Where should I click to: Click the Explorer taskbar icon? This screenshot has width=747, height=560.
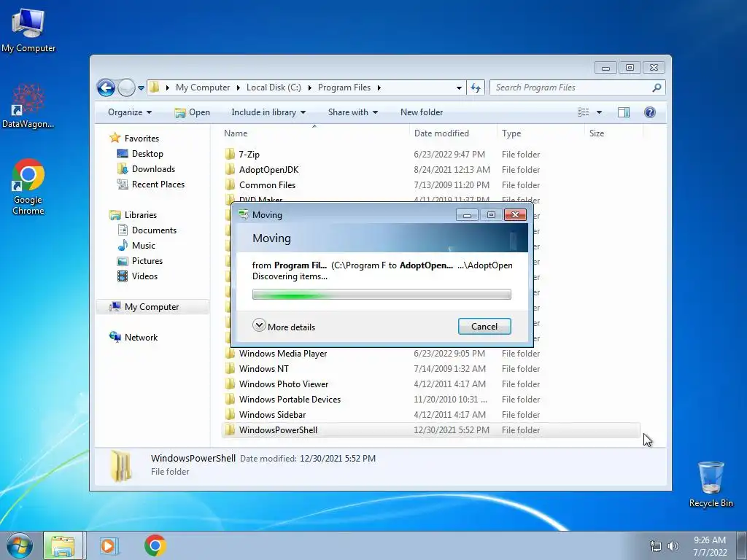(63, 545)
